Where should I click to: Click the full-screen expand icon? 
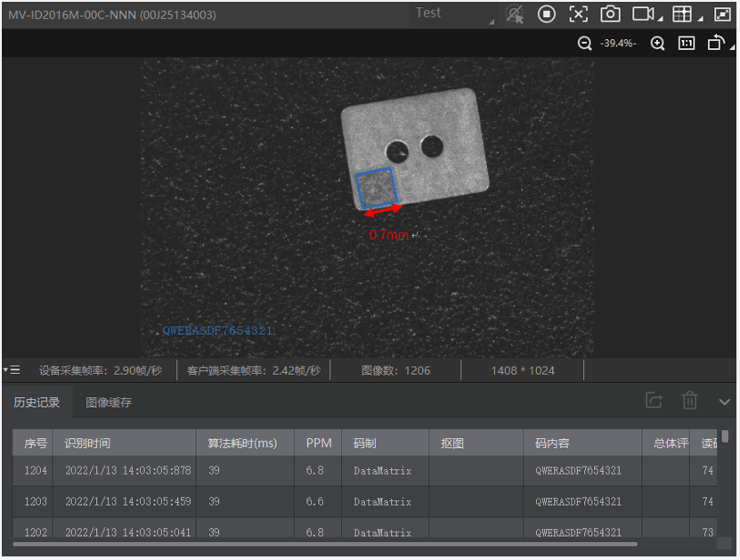[721, 14]
